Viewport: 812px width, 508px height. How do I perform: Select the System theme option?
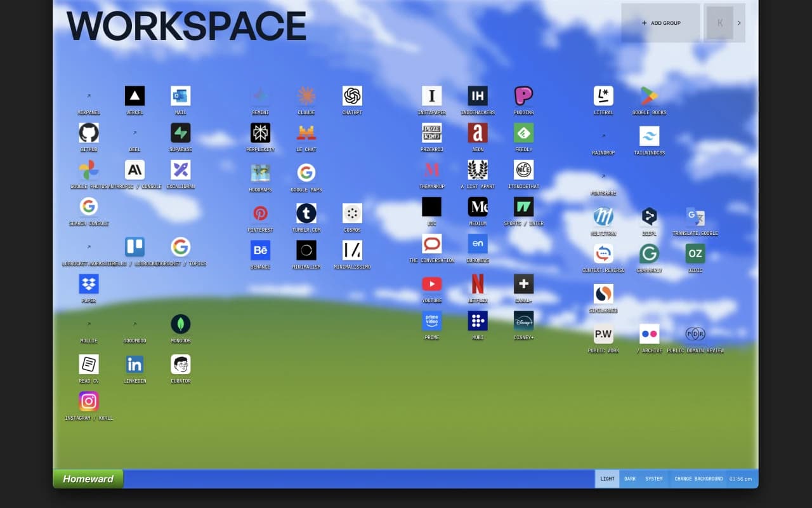653,479
